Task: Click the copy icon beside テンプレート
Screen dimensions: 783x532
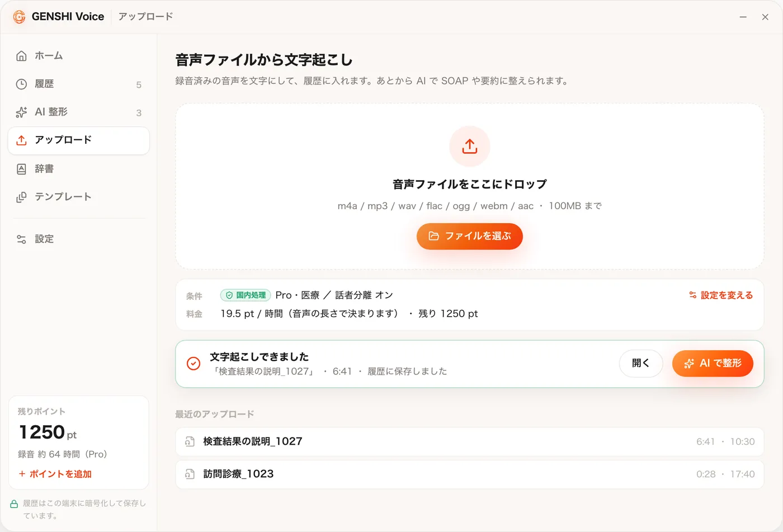Action: [21, 197]
